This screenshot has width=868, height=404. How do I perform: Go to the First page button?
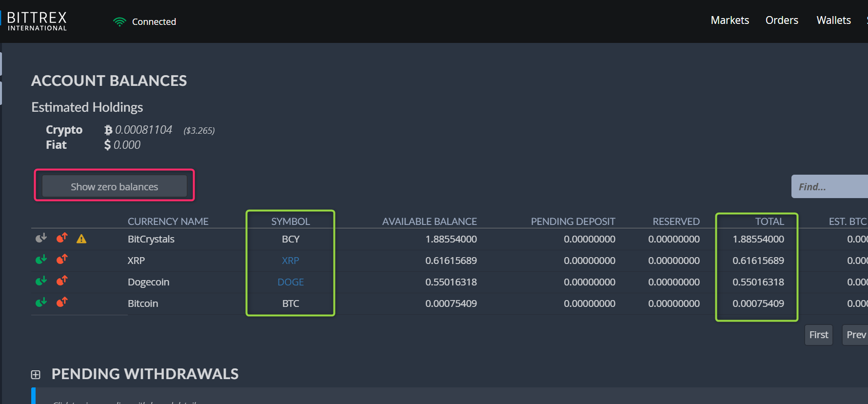819,335
